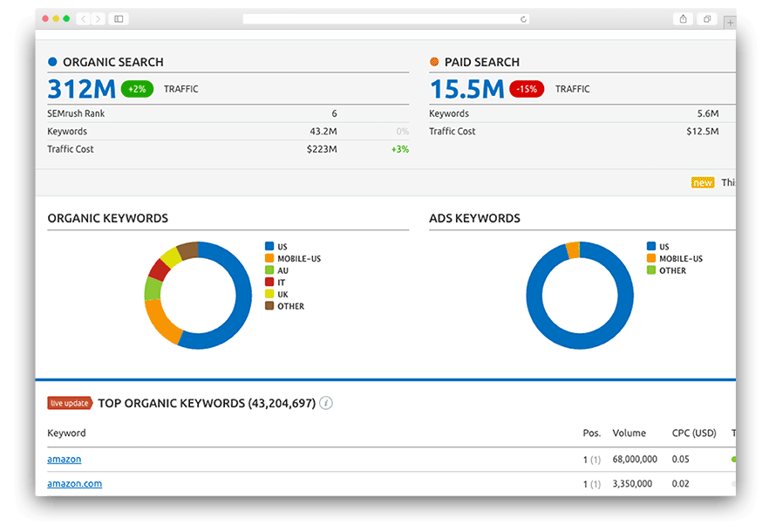Click the green +2% organic traffic badge
Screen dimensions: 769x532
137,89
